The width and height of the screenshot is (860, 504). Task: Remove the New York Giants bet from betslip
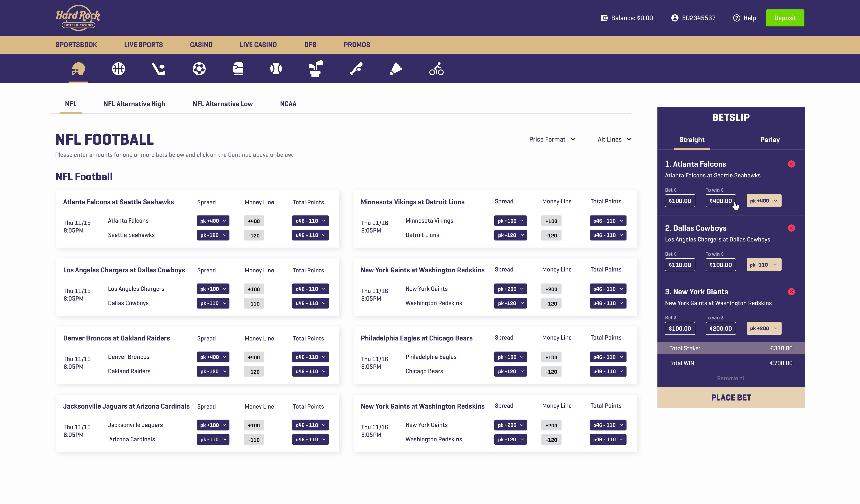pyautogui.click(x=791, y=292)
